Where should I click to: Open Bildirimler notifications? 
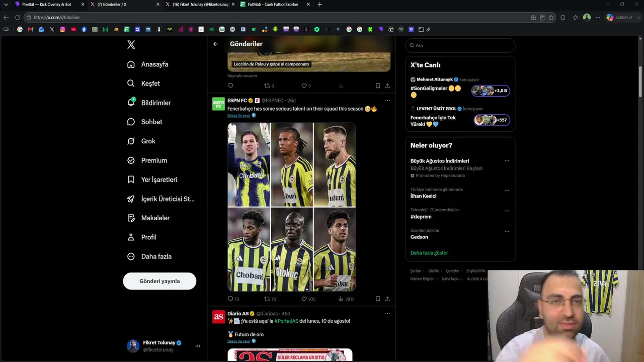pos(149,103)
